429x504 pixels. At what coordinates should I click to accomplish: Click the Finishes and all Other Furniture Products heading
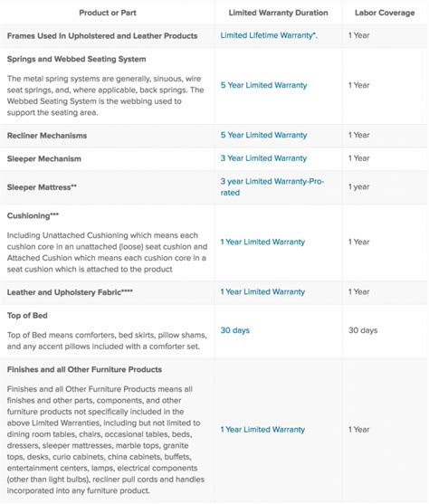(84, 369)
